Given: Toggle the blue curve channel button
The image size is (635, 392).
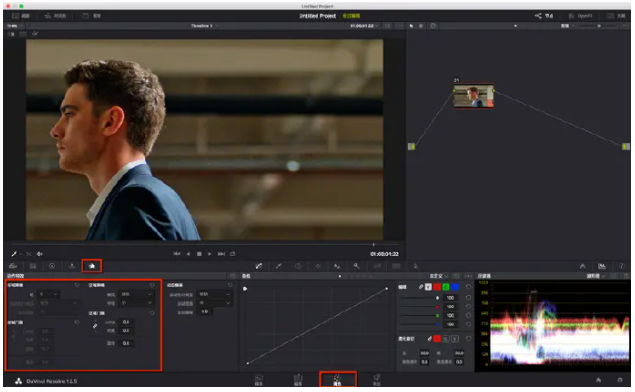Looking at the screenshot, I should pyautogui.click(x=455, y=287).
